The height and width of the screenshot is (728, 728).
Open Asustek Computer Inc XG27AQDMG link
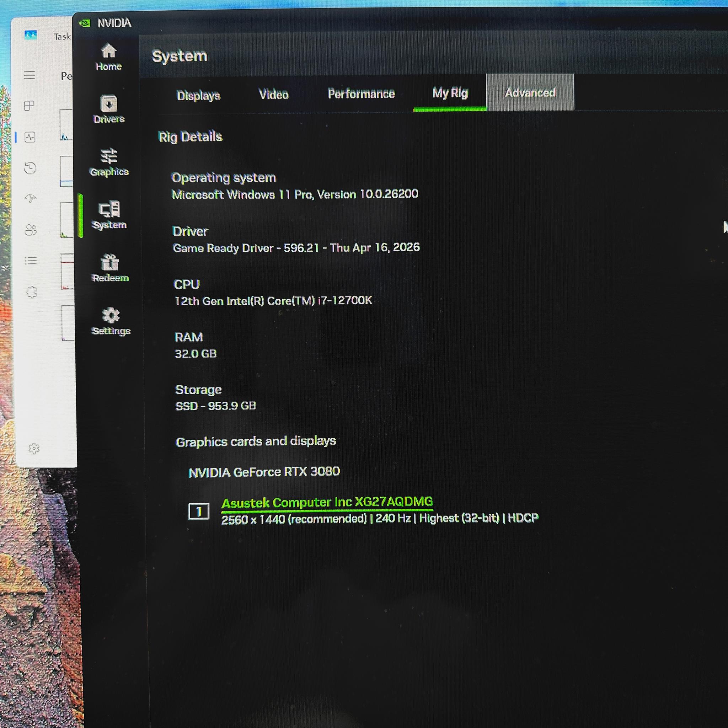pos(327,502)
